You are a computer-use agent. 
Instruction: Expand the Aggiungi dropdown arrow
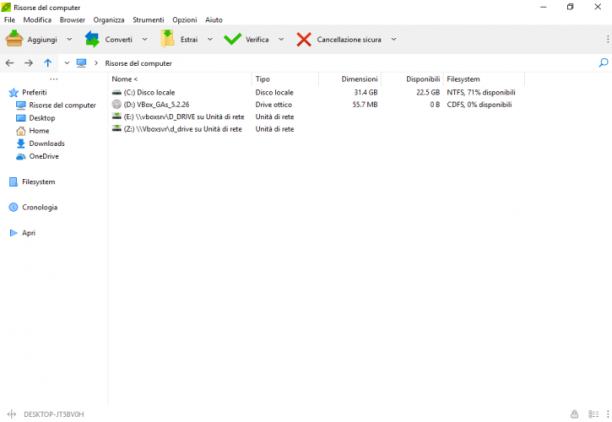pyautogui.click(x=69, y=39)
